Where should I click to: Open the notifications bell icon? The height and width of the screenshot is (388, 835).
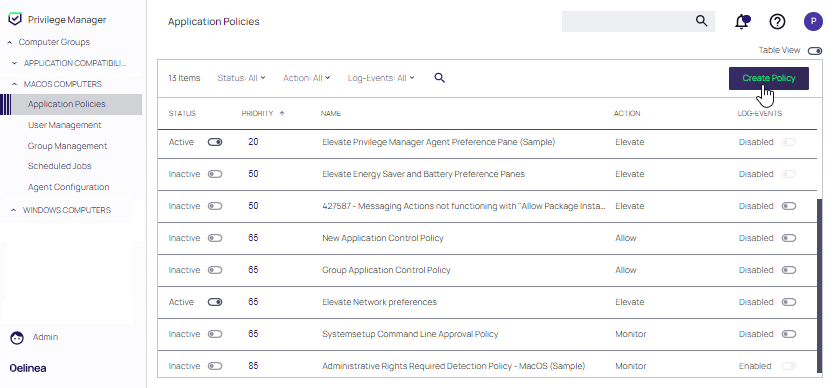742,21
